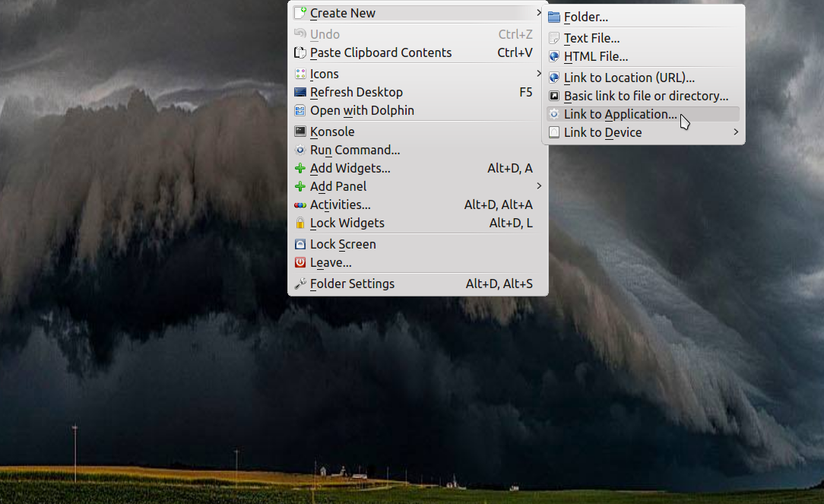The width and height of the screenshot is (824, 504).
Task: Click the Lock Screen icon
Action: 300,244
